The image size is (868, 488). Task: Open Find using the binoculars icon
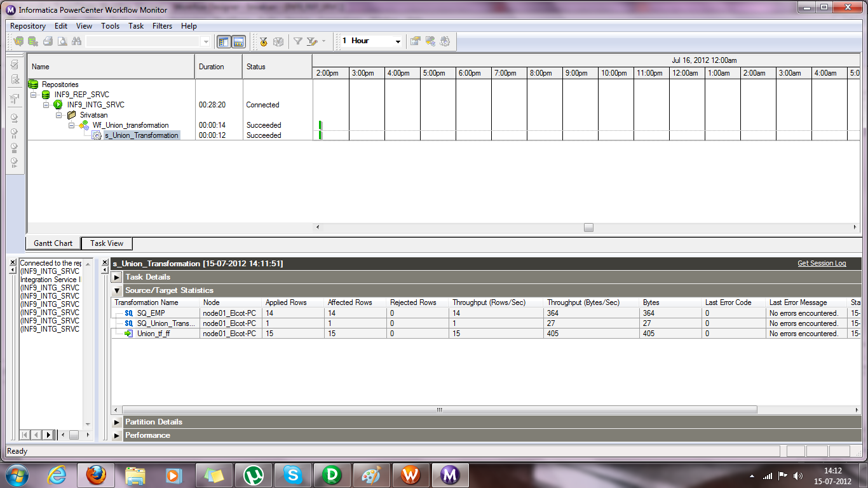(x=76, y=41)
